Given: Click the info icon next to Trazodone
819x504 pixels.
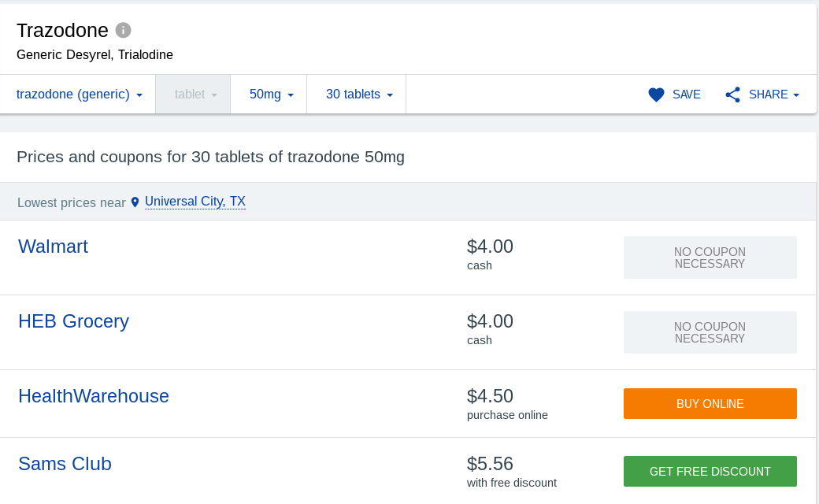Looking at the screenshot, I should [123, 31].
